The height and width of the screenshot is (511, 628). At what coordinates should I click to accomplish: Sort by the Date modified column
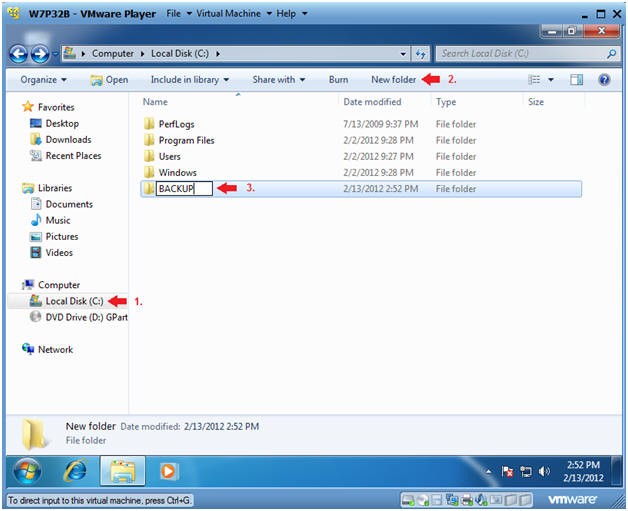click(372, 102)
